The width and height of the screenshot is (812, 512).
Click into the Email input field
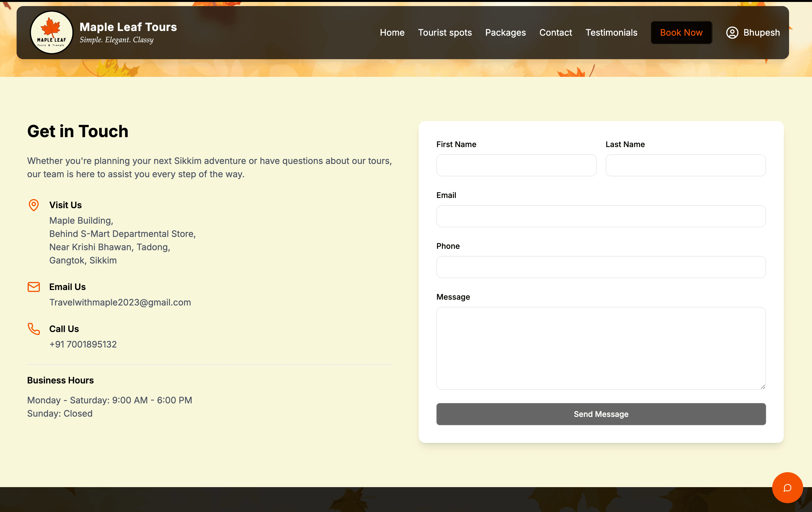(x=601, y=216)
